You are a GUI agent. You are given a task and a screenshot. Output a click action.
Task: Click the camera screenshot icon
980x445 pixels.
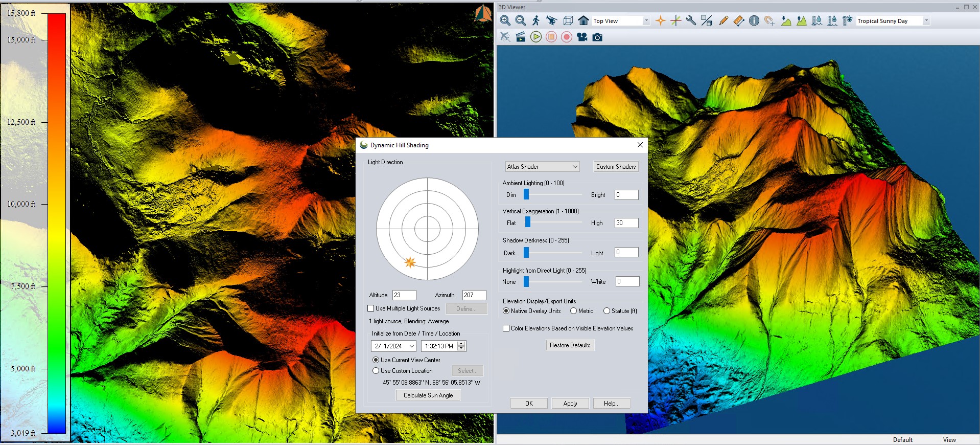coord(597,37)
